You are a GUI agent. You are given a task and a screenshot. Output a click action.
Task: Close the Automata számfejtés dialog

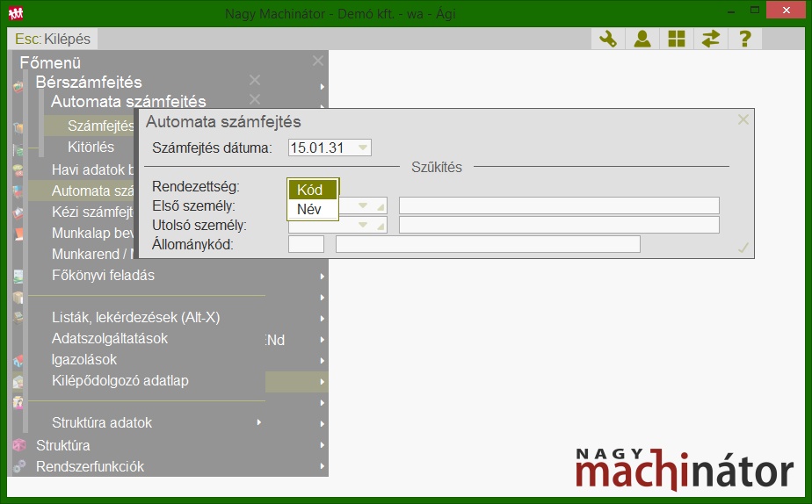click(x=743, y=119)
